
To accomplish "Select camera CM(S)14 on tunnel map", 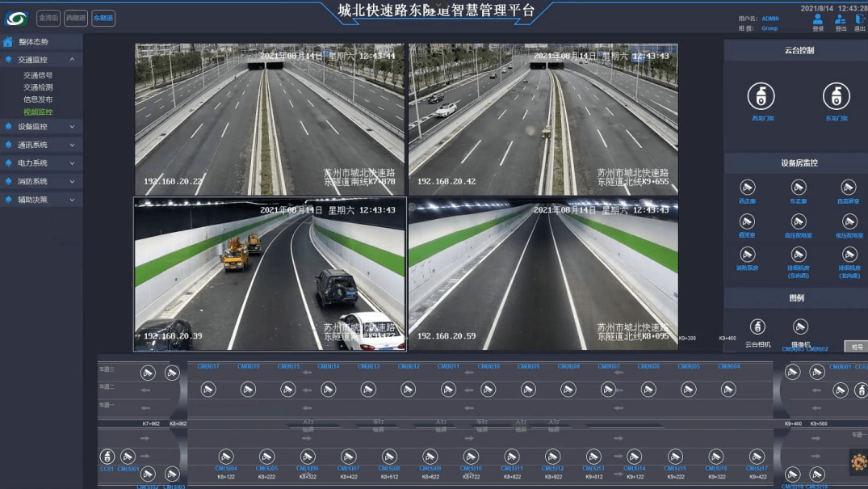I will pyautogui.click(x=634, y=457).
